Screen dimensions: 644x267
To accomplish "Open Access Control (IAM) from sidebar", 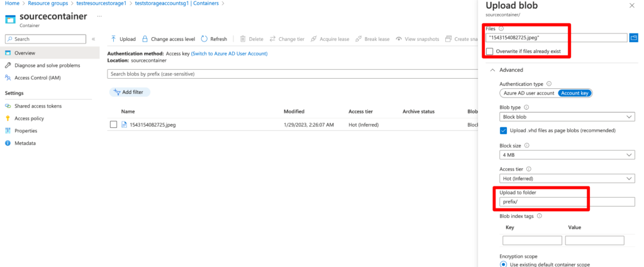I will 37,78.
